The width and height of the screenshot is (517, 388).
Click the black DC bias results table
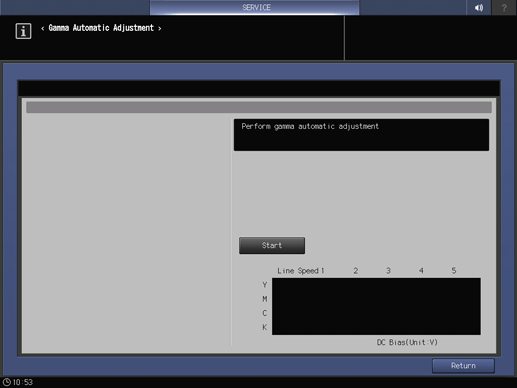point(376,306)
